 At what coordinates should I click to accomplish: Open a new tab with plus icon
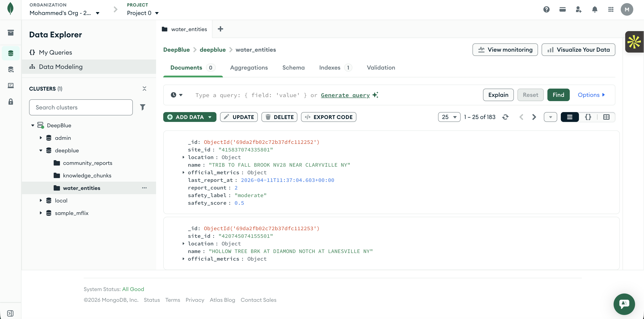pyautogui.click(x=220, y=29)
